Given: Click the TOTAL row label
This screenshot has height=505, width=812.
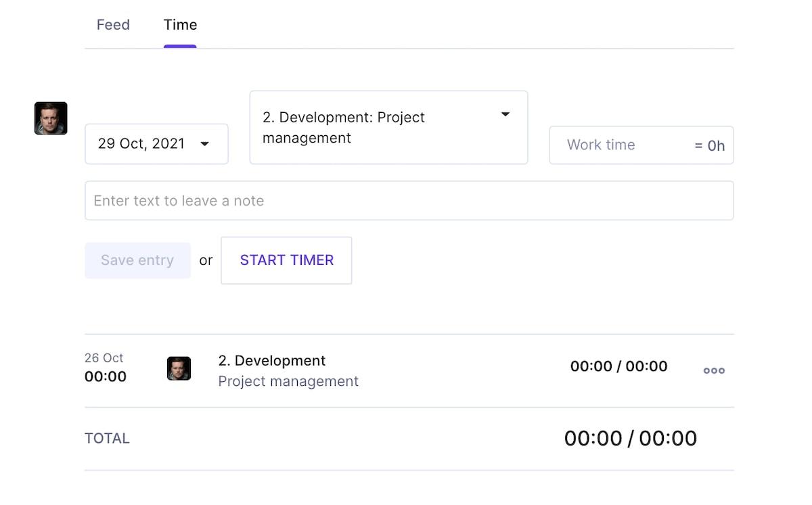Looking at the screenshot, I should (x=107, y=438).
